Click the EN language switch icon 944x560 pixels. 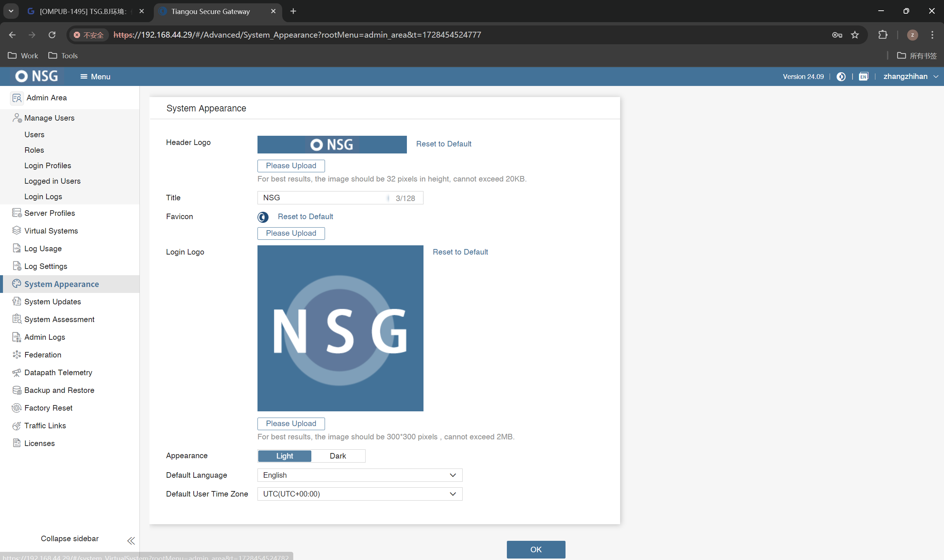pyautogui.click(x=863, y=77)
